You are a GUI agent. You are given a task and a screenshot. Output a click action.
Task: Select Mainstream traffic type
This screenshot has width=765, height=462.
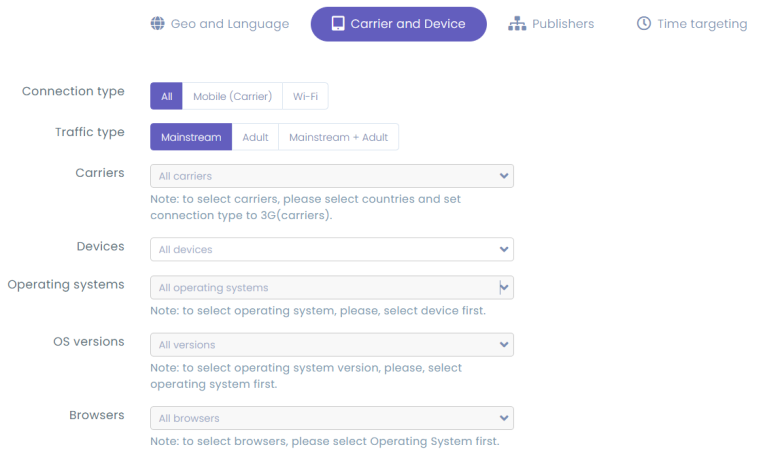(x=191, y=137)
